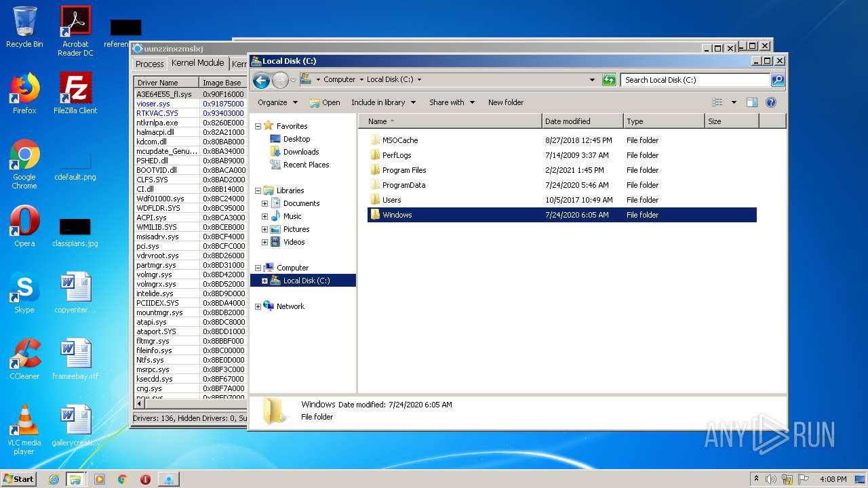
Task: Sort by Date modified column header
Action: pos(583,121)
